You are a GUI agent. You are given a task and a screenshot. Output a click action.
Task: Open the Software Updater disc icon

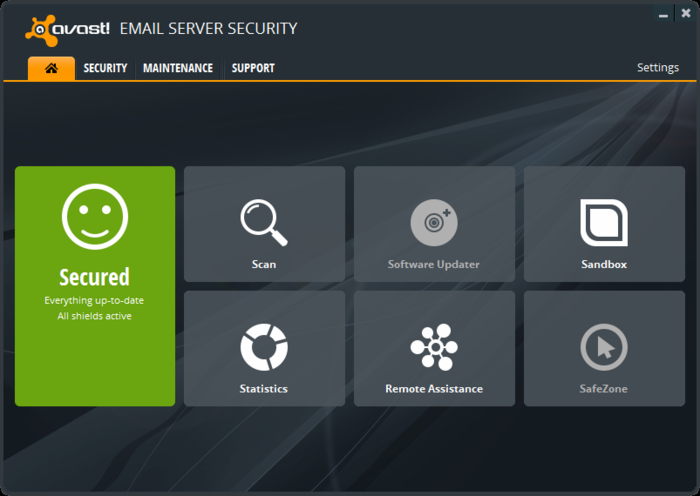(434, 222)
